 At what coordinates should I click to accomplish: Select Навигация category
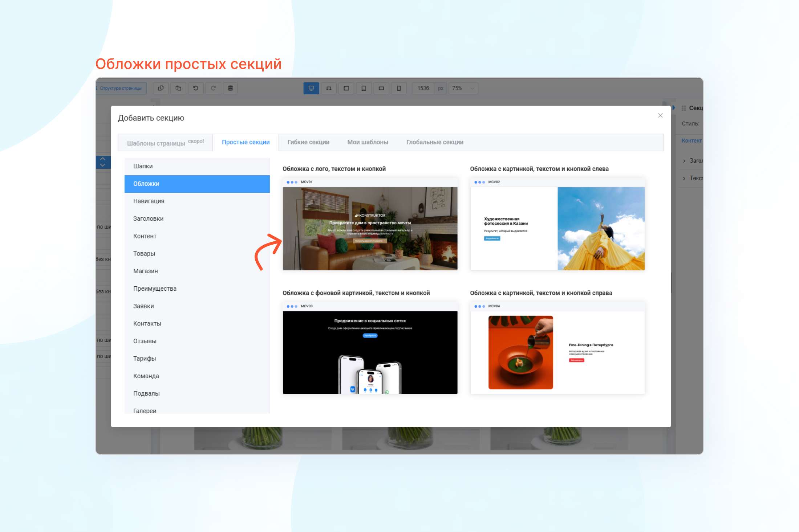(x=197, y=201)
